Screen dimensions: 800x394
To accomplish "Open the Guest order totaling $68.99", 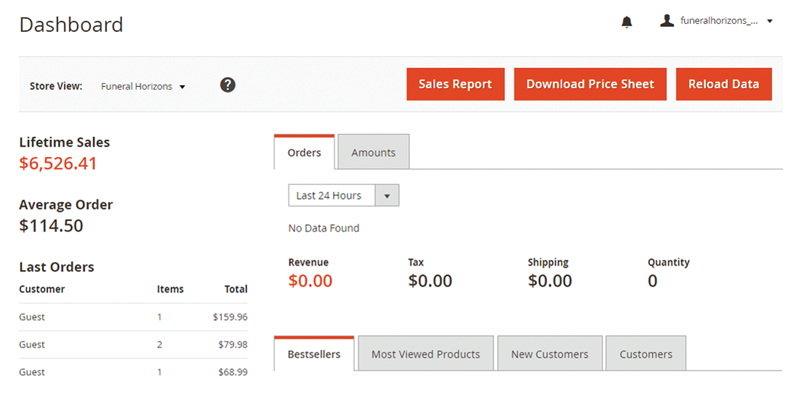I will click(x=133, y=372).
